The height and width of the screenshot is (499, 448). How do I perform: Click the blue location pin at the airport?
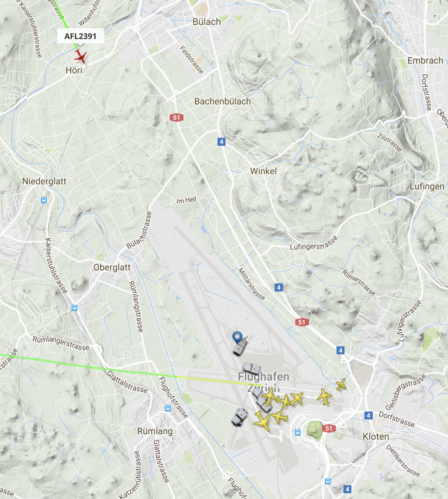coord(237,338)
